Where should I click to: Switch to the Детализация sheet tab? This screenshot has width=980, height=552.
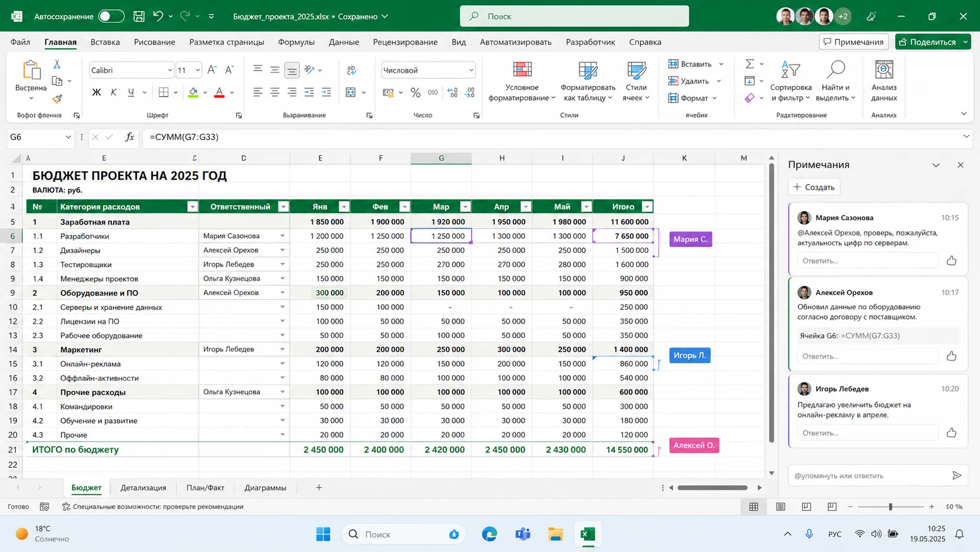[x=144, y=487]
